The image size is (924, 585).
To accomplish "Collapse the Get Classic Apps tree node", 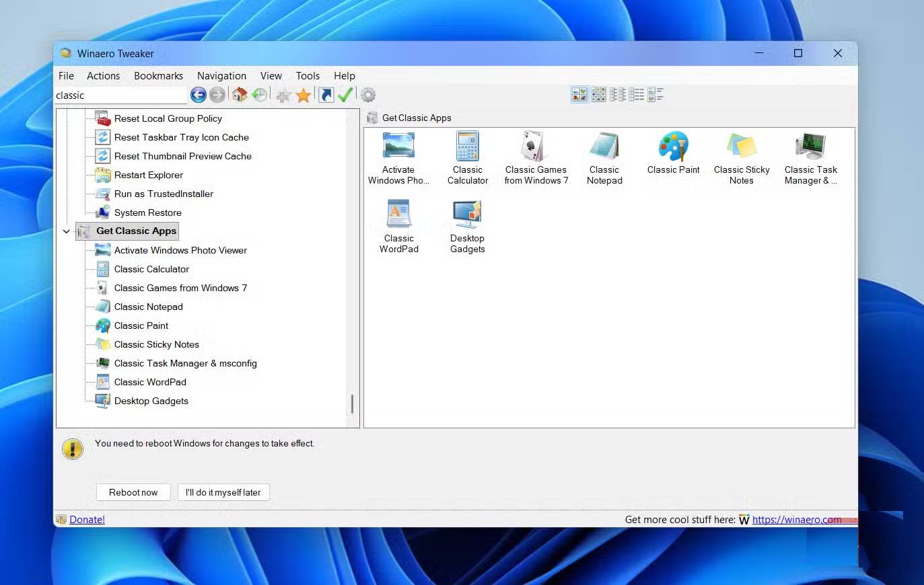I will [66, 231].
